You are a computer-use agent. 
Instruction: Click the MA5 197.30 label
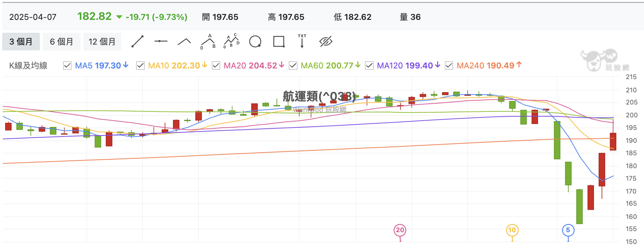(x=102, y=65)
